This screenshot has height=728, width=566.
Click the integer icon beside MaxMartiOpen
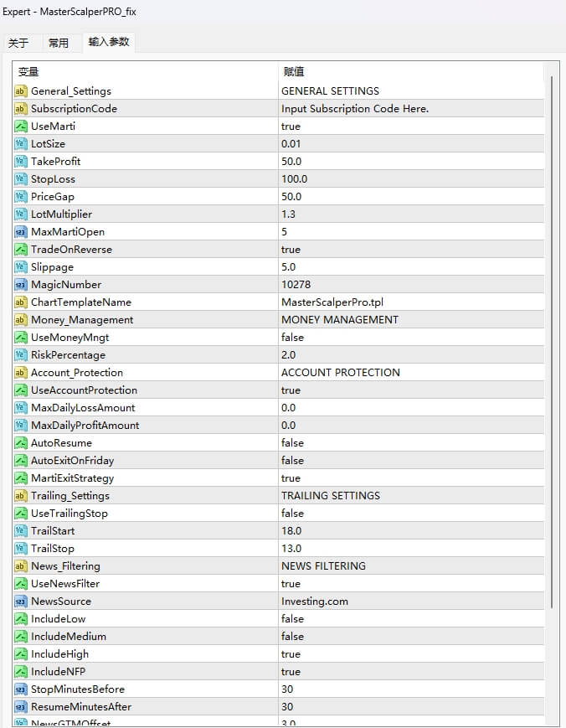pos(21,231)
